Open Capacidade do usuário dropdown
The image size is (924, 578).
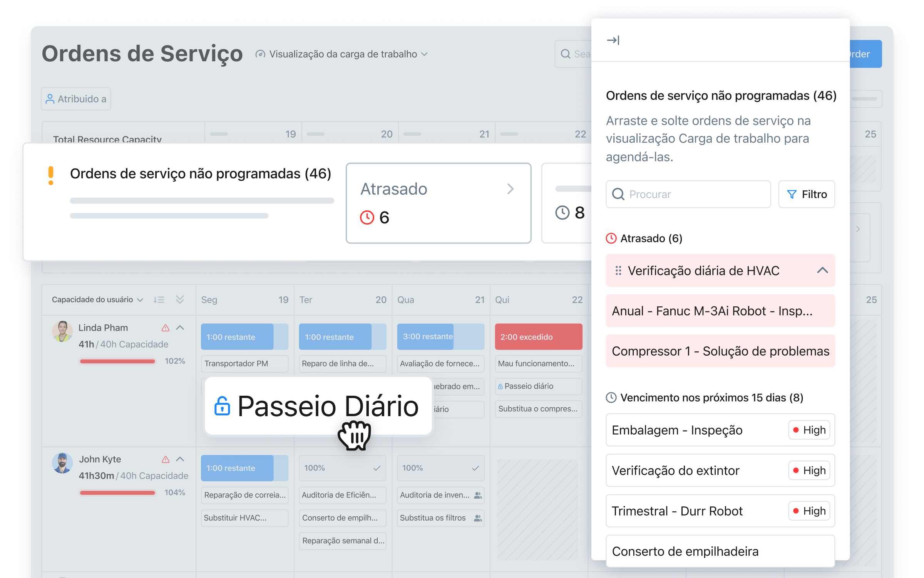[97, 300]
